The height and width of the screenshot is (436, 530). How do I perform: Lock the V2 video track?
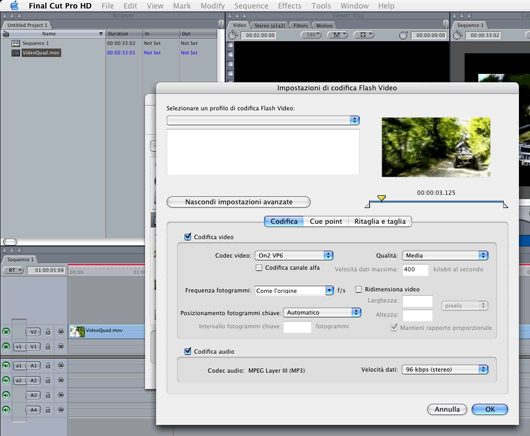pos(48,332)
